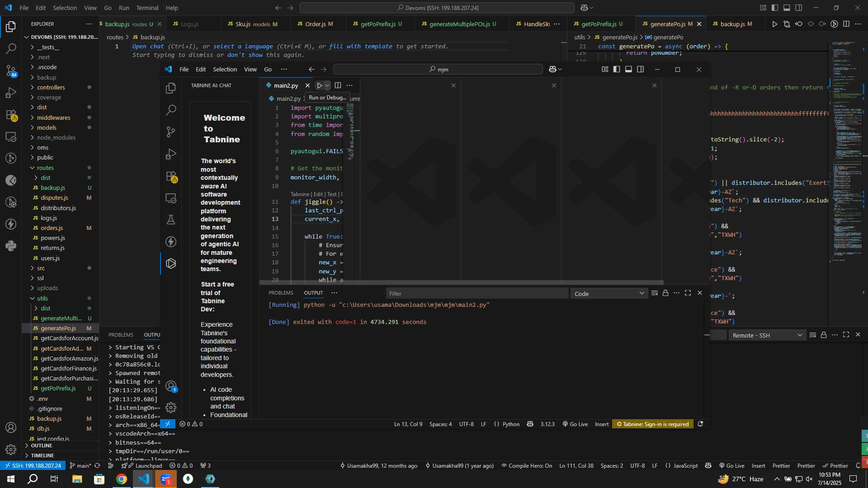Image resolution: width=868 pixels, height=488 pixels.
Task: Click 'fill with template' link
Action: 360,46
